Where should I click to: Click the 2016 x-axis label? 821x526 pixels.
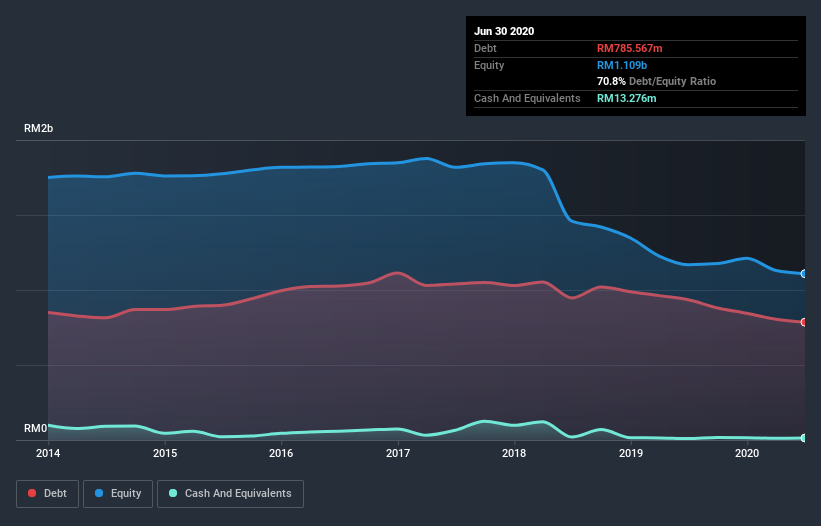click(281, 453)
